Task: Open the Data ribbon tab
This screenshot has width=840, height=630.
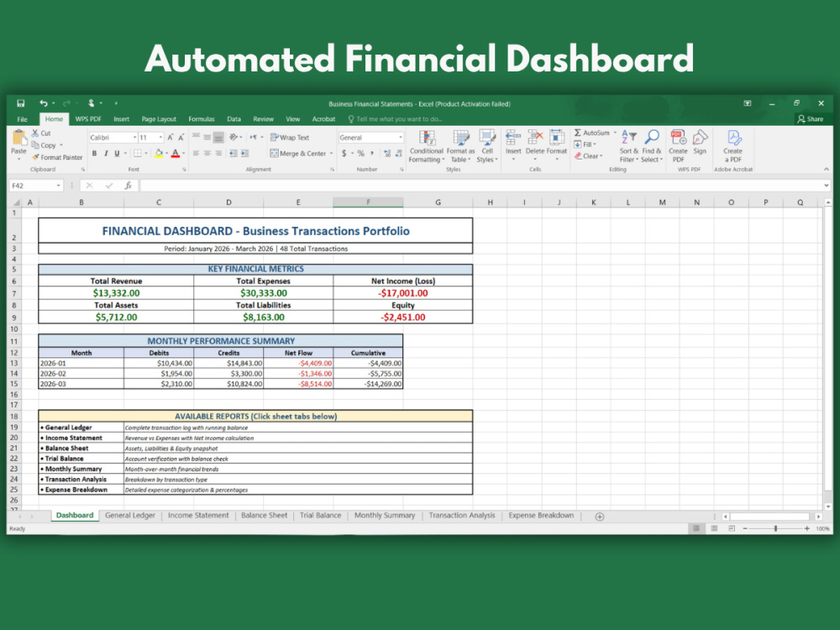Action: tap(234, 119)
